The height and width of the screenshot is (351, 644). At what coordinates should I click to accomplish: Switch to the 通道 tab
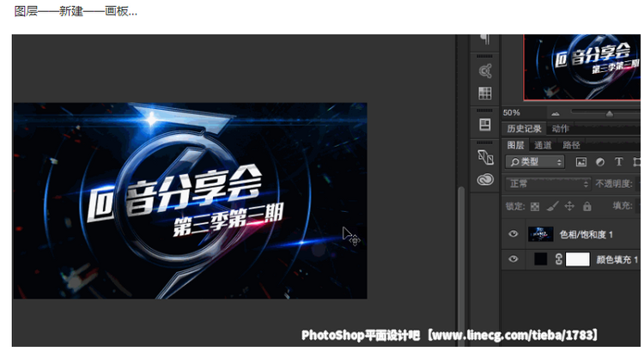pos(543,145)
